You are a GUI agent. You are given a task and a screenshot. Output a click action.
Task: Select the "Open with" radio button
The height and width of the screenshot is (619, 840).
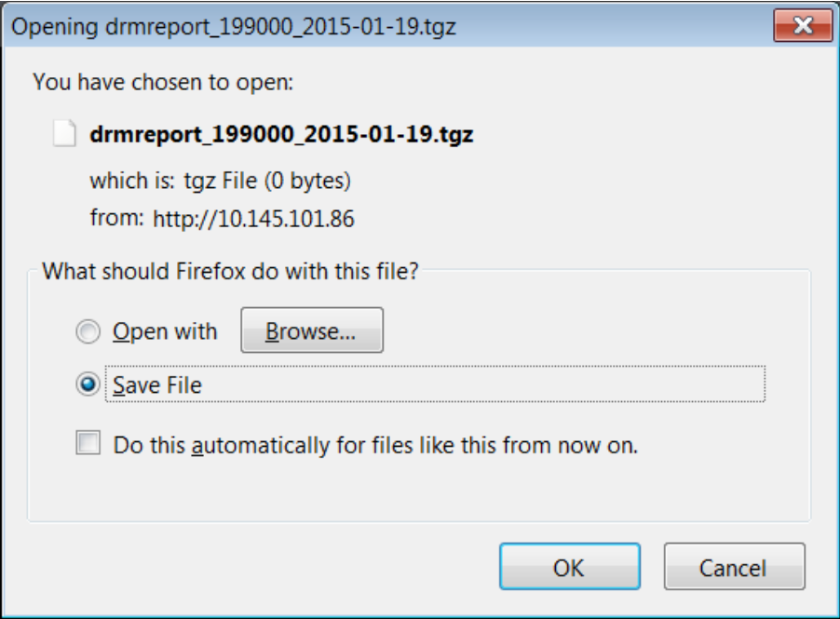coord(88,331)
